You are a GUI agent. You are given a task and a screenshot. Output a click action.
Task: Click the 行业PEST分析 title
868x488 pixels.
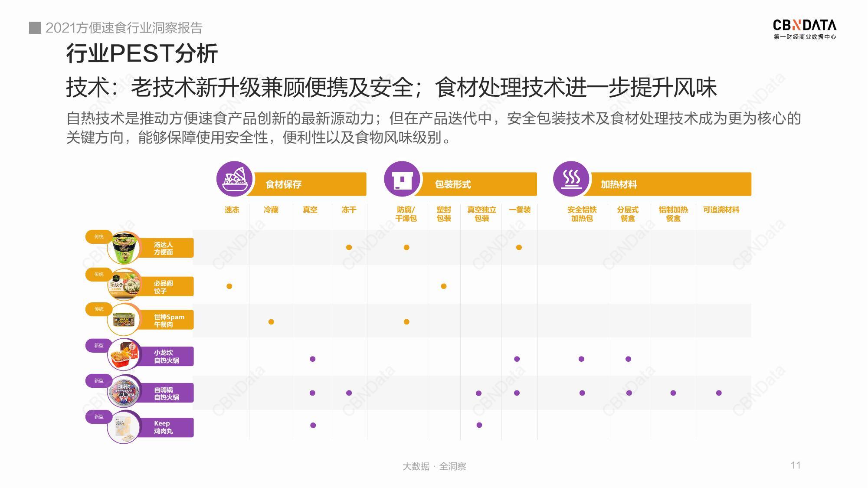click(142, 54)
